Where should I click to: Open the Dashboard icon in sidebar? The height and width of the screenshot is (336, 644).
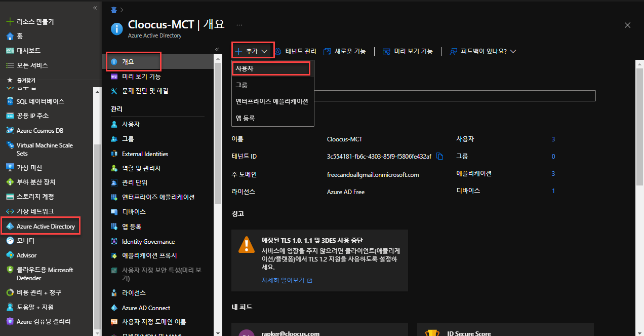(10, 51)
